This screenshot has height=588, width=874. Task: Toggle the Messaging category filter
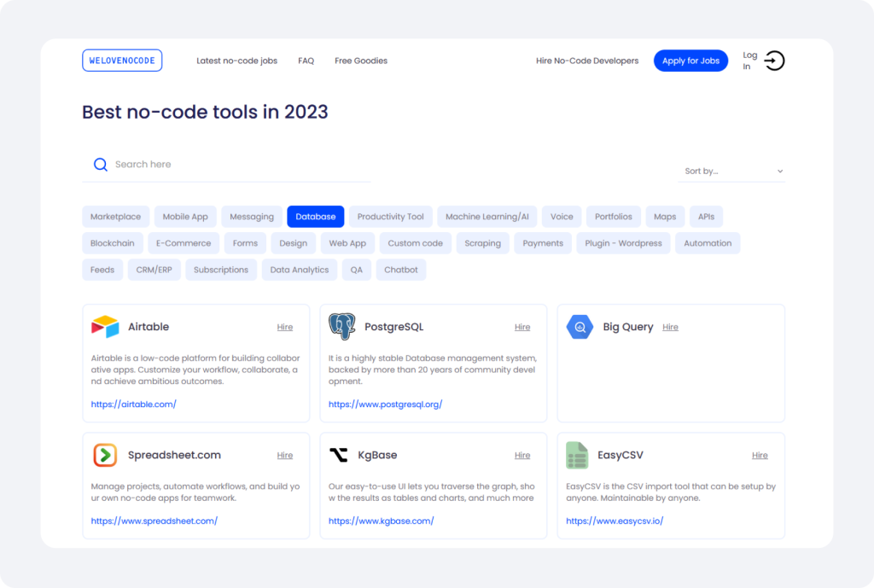tap(252, 217)
